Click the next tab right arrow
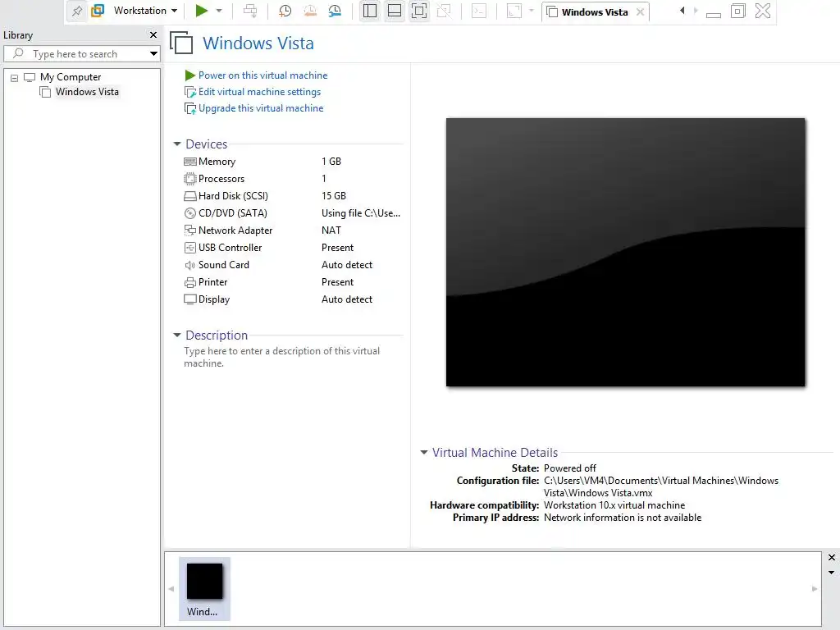Viewport: 840px width, 630px height. tap(696, 11)
